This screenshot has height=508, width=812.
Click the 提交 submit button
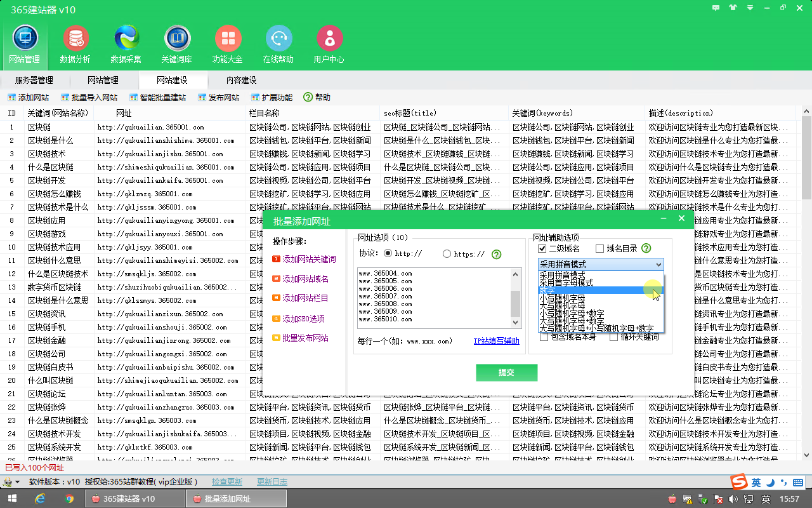tap(506, 373)
